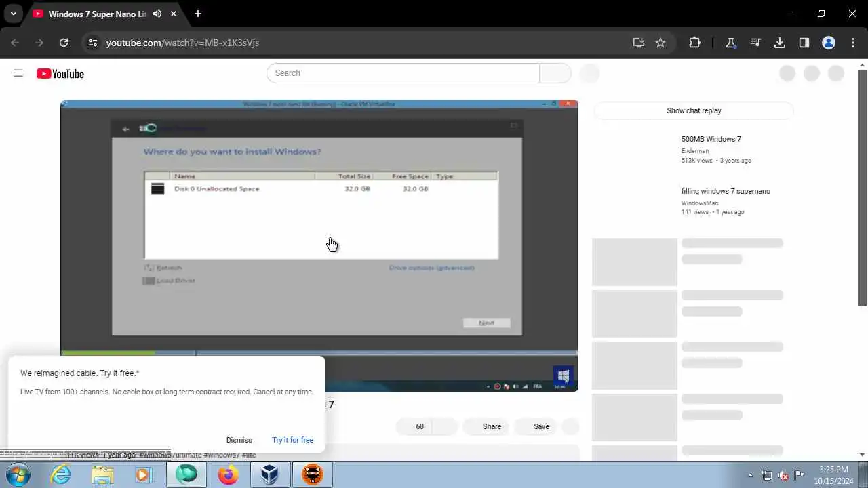The width and height of the screenshot is (868, 488).
Task: Go forward in browser history
Action: (39, 43)
